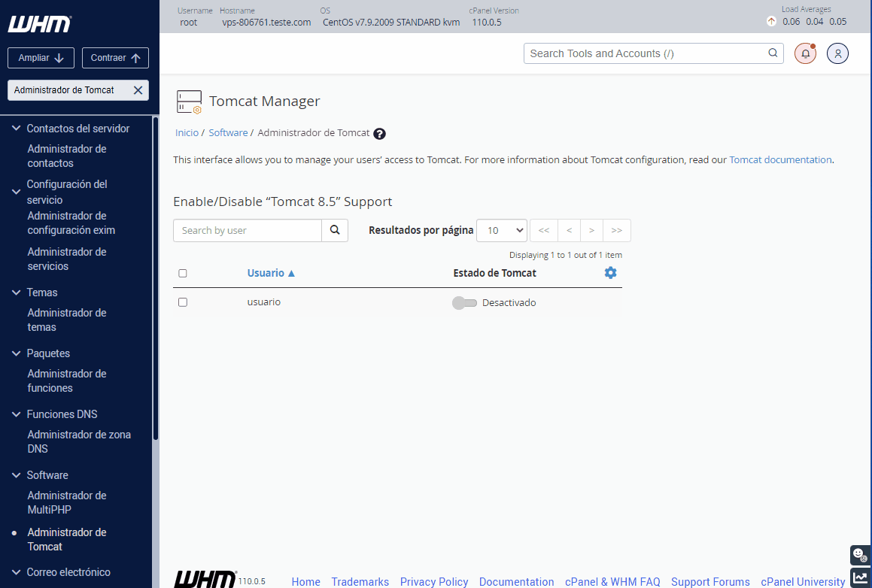Click the Inicio breadcrumb link

pos(187,133)
